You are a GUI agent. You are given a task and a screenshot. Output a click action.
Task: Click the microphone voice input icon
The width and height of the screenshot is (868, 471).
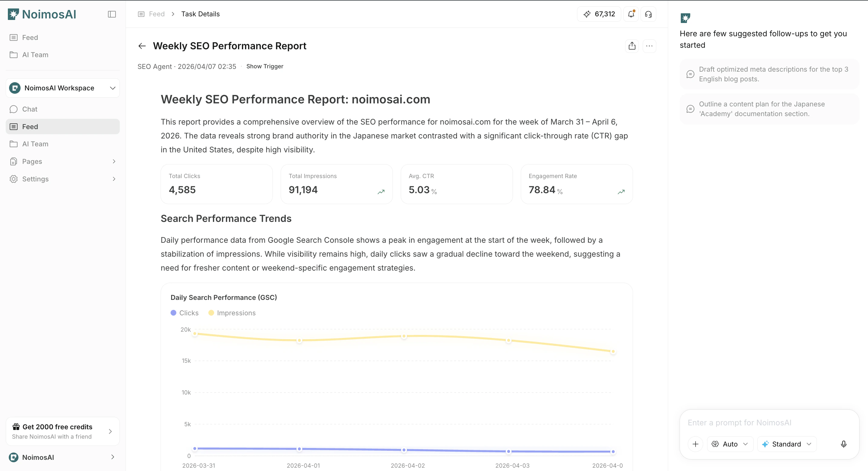coord(844,444)
